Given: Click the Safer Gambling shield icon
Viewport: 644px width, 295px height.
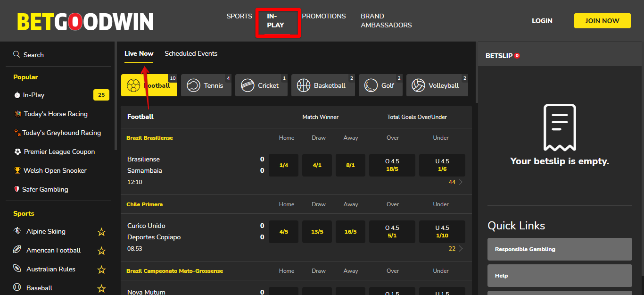Looking at the screenshot, I should pyautogui.click(x=17, y=189).
